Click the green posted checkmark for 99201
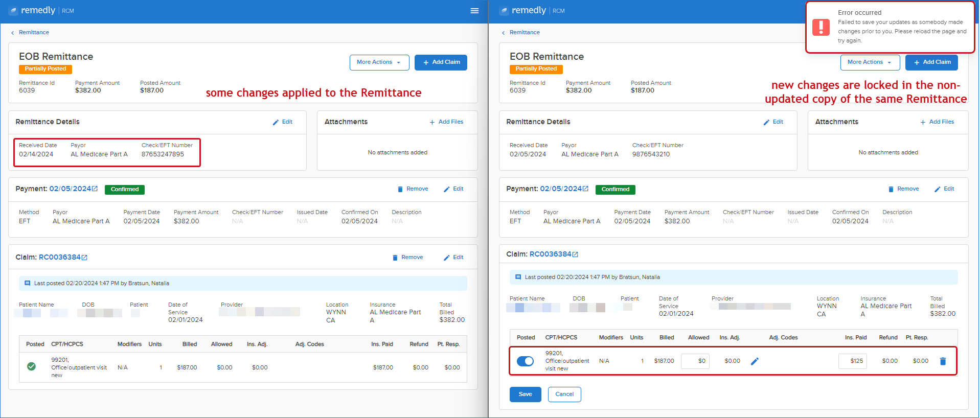 pyautogui.click(x=31, y=366)
